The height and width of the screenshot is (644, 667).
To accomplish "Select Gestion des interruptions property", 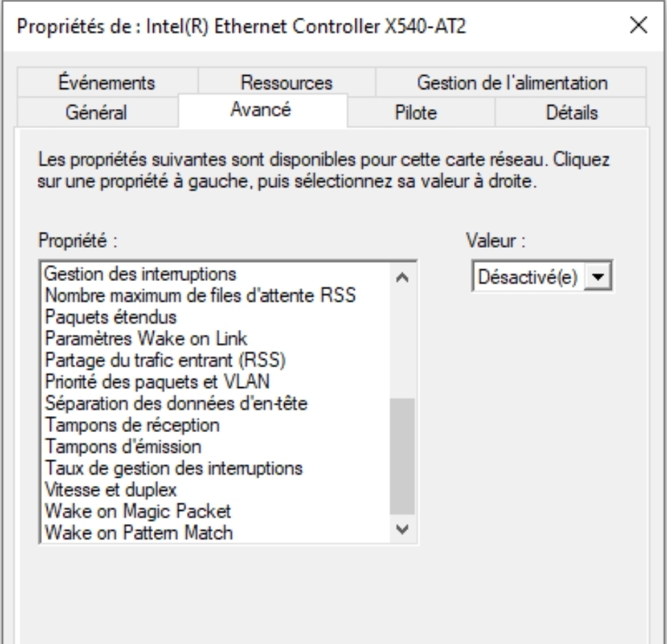I will click(141, 274).
